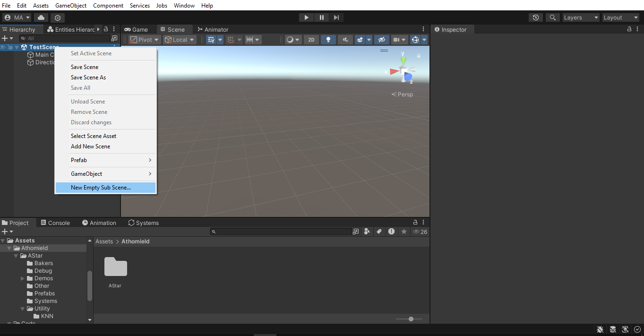Click the Play button to enter play mode
This screenshot has height=336, width=644.
coord(306,17)
